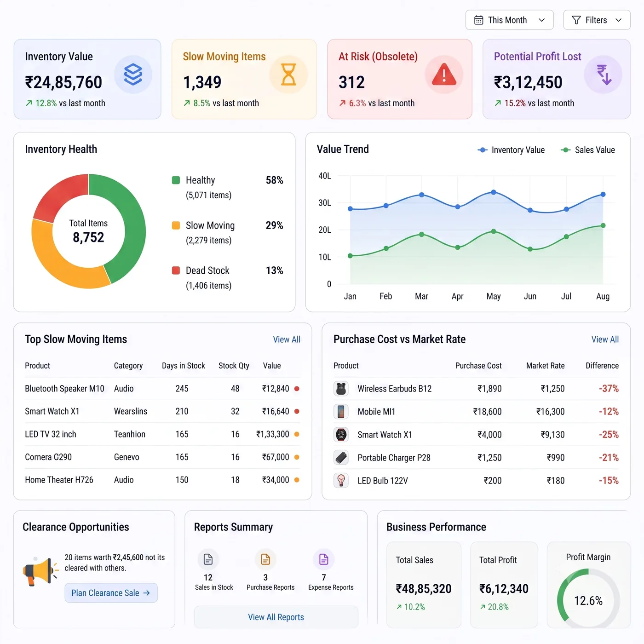The image size is (644, 644).
Task: Open the Sales in Stock report icon
Action: pyautogui.click(x=208, y=559)
